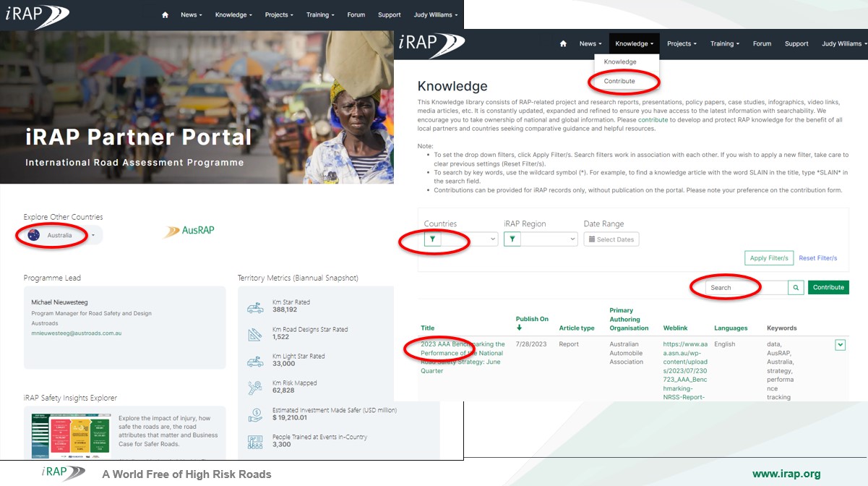
Task: Click the Weblink column header
Action: pos(676,328)
